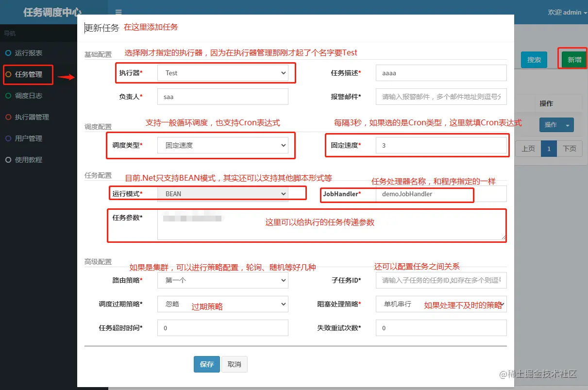Click the 用户管理 circle icon in sidebar
Viewport: 588px width, 390px height.
point(8,138)
